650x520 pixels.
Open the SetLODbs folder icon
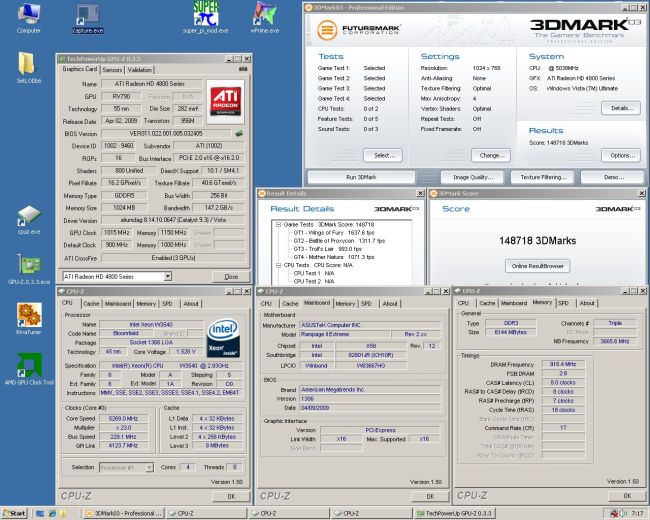pyautogui.click(x=29, y=67)
